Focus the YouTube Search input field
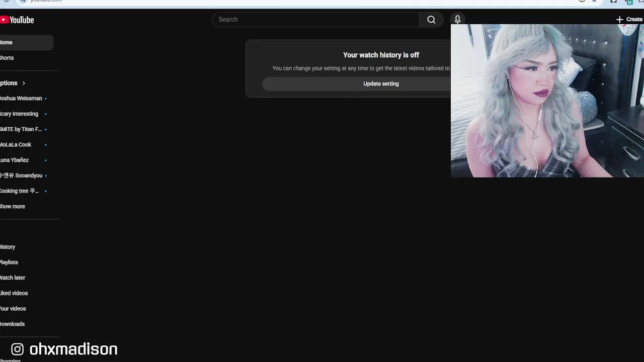The height and width of the screenshot is (362, 644). 316,20
